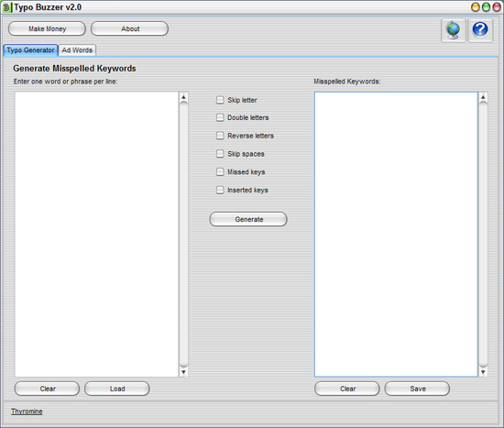Toggle the Missed keys checkbox
Image resolution: width=504 pixels, height=428 pixels.
click(x=220, y=172)
